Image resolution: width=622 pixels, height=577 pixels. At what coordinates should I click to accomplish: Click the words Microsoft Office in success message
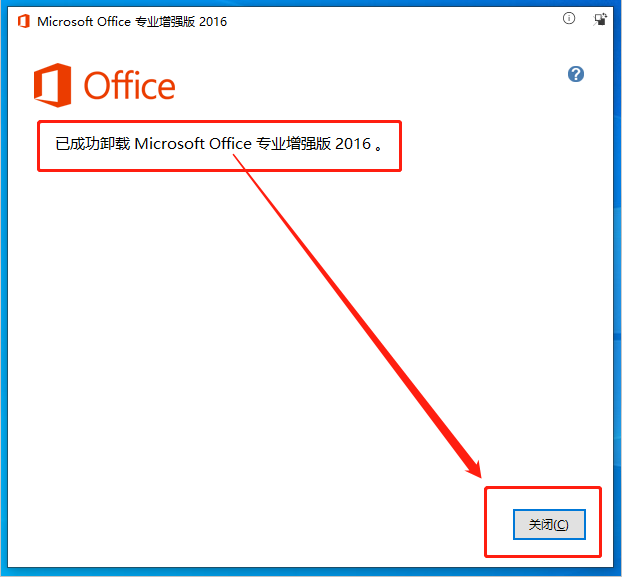(x=193, y=144)
